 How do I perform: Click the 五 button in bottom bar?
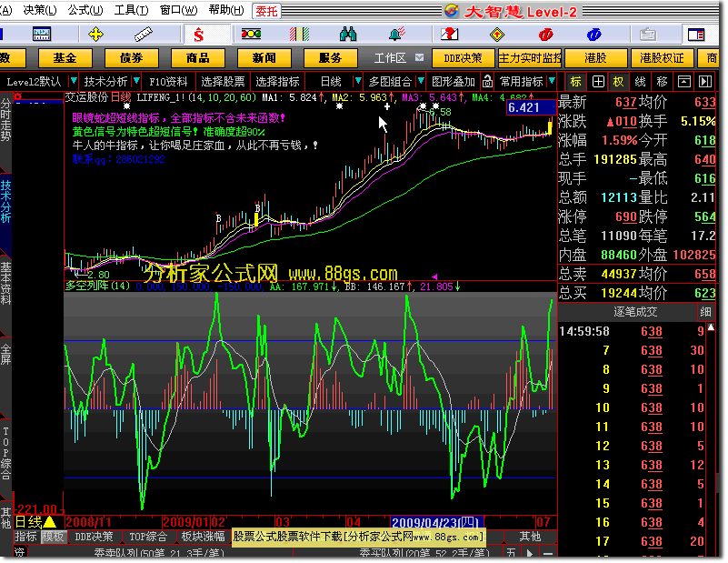[x=511, y=553]
